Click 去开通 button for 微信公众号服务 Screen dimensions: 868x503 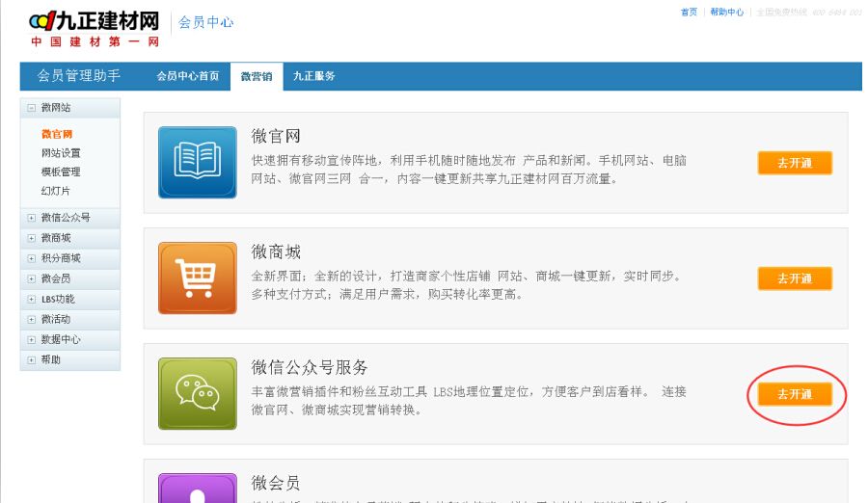point(795,394)
